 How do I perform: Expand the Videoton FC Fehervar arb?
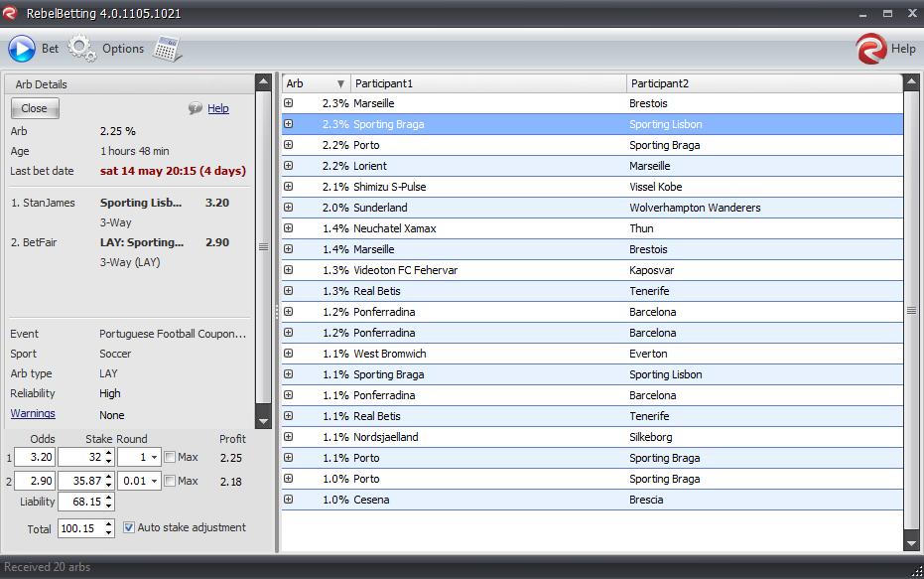[x=288, y=270]
